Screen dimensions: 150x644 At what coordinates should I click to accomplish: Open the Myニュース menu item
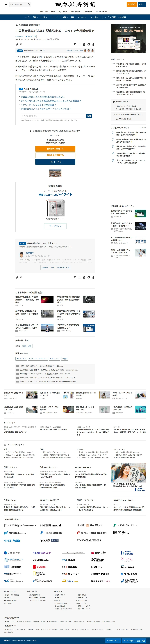(63, 12)
